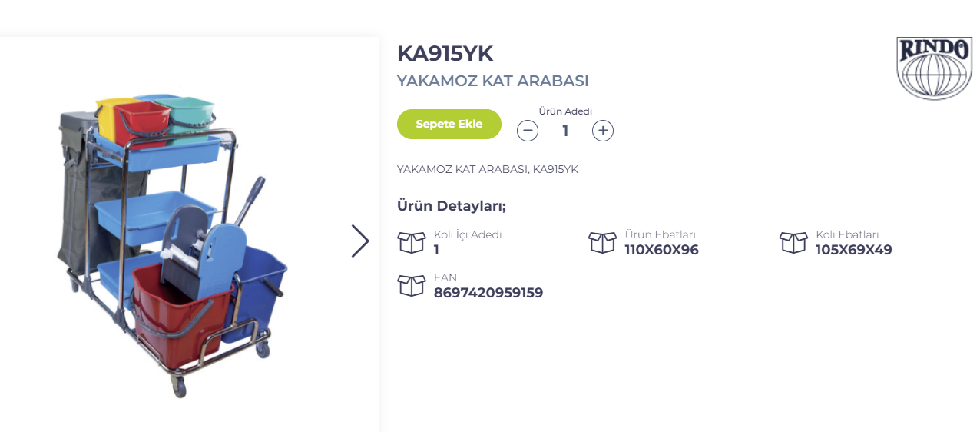Click the box icon beside EAN
Image resolution: width=980 pixels, height=432 pixels.
(x=412, y=285)
